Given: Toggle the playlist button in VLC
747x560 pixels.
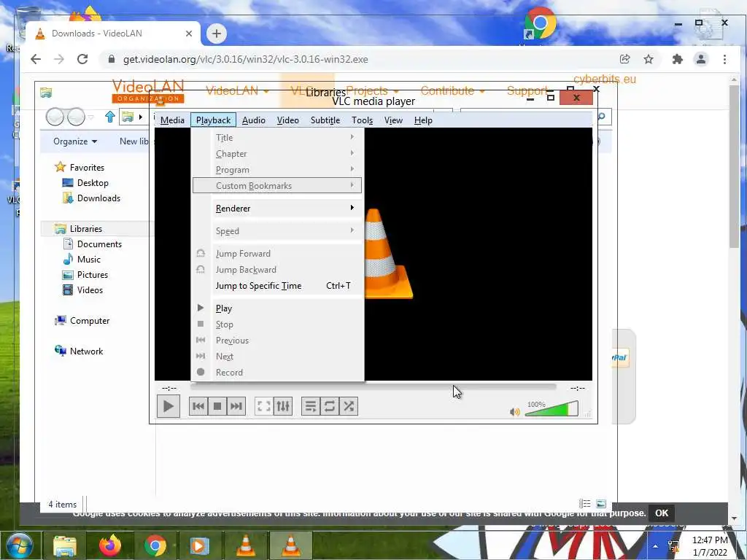Looking at the screenshot, I should pyautogui.click(x=311, y=406).
